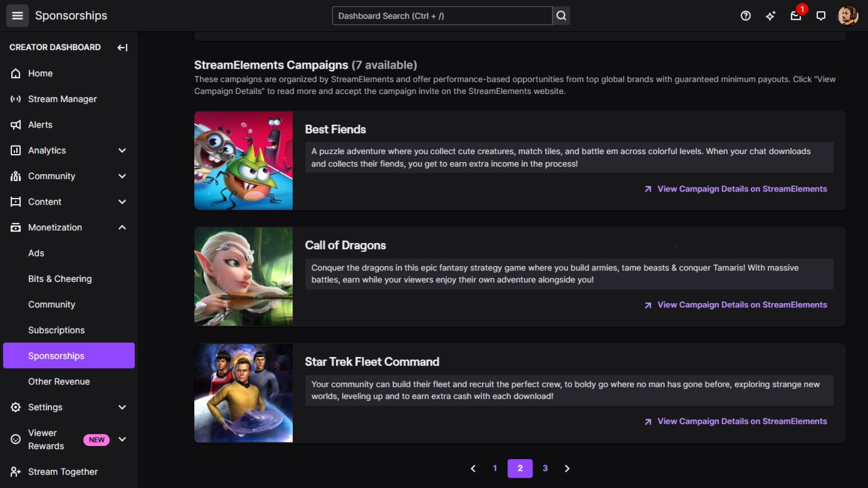
Task: Open the Home menu item
Action: [69, 73]
